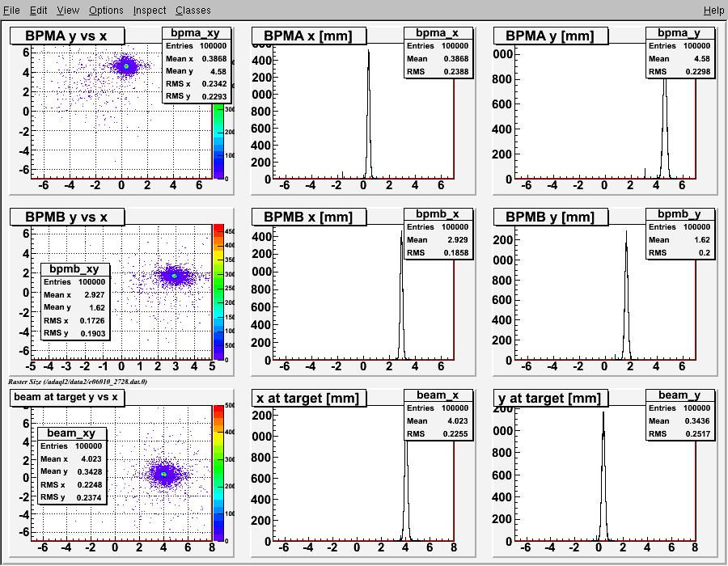Click 'RMS y 0.2374' in beam_xy stats
Screen dimensions: 728x566
(71, 497)
